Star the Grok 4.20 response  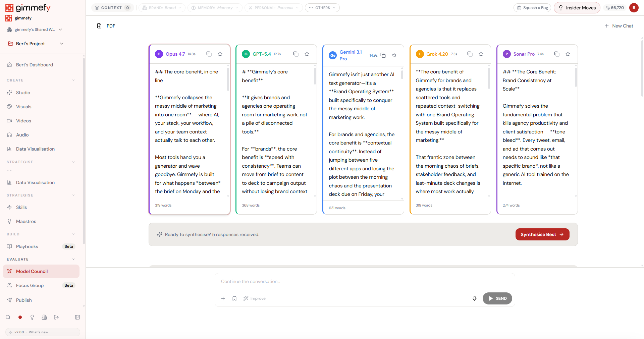(481, 54)
